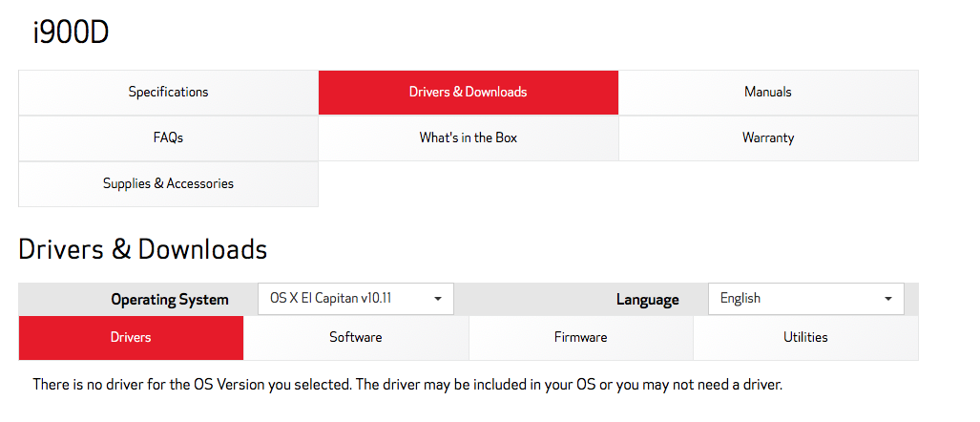Show the Firmware sub-tab

pyautogui.click(x=580, y=338)
